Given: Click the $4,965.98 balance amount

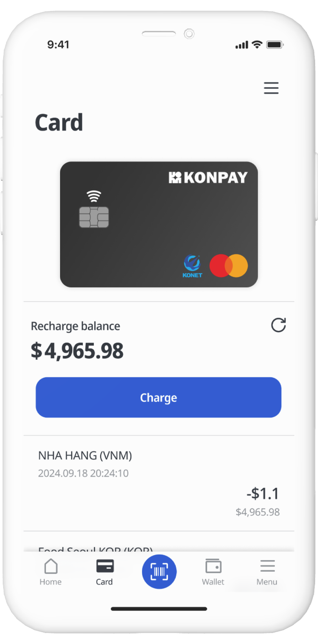Looking at the screenshot, I should pos(77,351).
